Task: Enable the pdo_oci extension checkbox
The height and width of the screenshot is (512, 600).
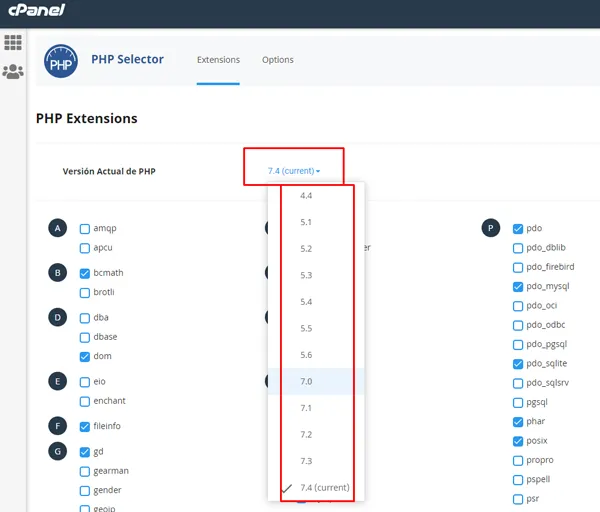Action: [x=518, y=306]
